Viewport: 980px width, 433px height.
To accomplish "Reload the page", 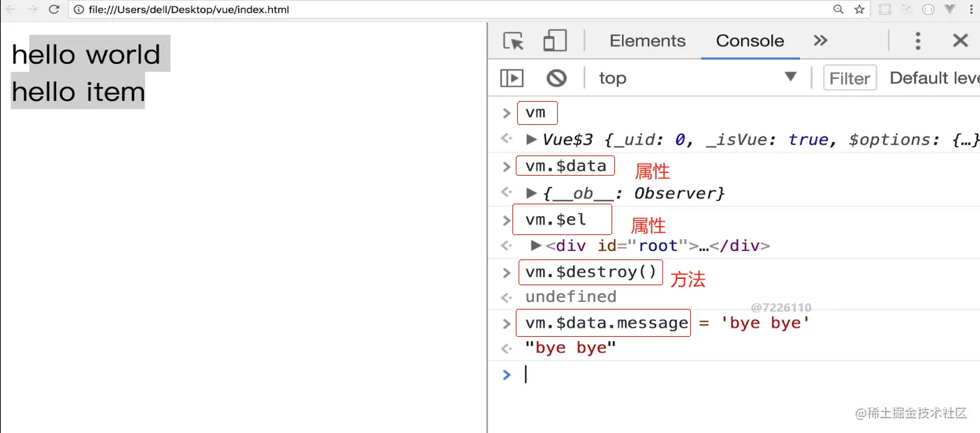I will (x=54, y=10).
